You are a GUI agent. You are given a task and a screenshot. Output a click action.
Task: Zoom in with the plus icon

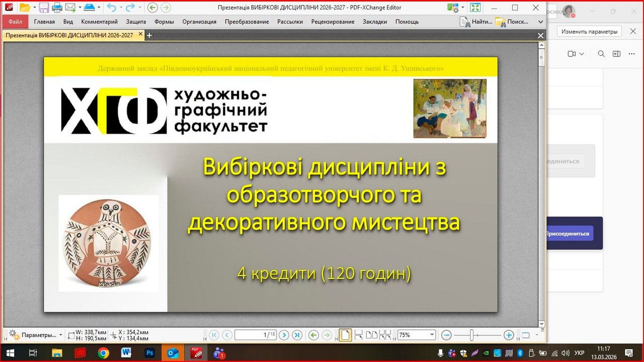click(x=508, y=335)
